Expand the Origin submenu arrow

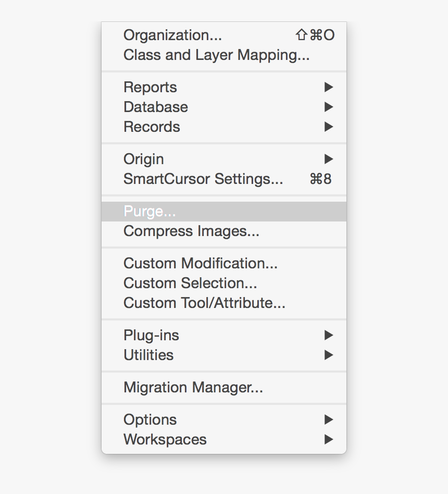[329, 159]
